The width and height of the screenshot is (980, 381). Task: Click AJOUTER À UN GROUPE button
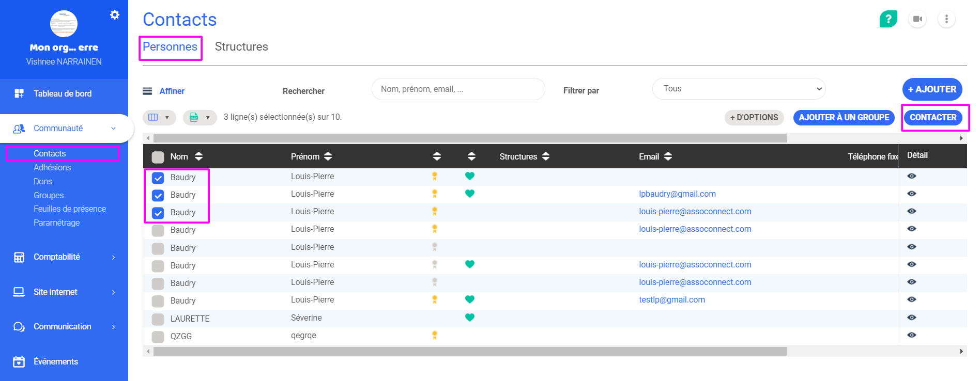point(844,118)
